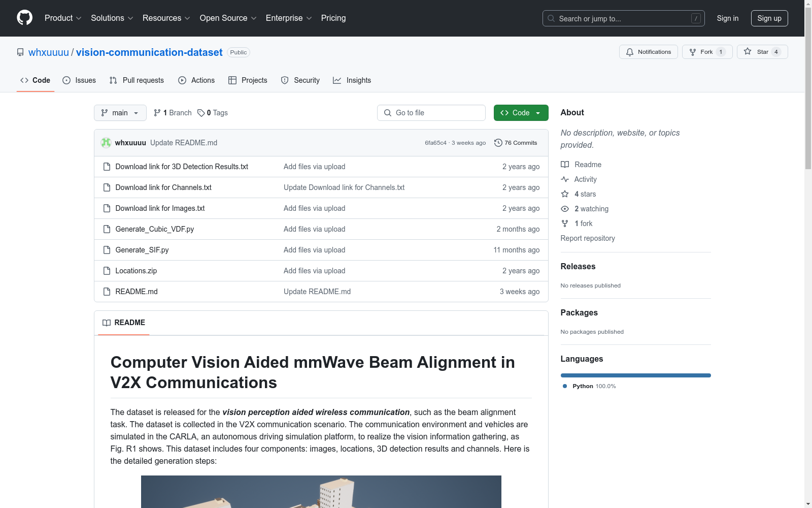Click the tag icon next to 0 Tags

pyautogui.click(x=201, y=113)
